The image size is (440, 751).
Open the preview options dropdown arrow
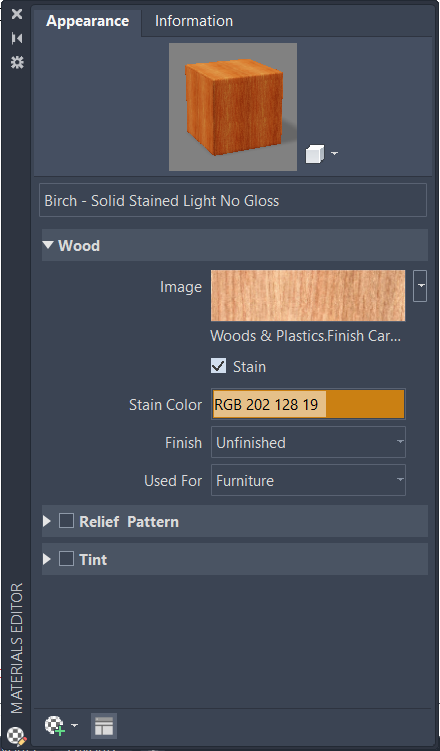(x=334, y=153)
